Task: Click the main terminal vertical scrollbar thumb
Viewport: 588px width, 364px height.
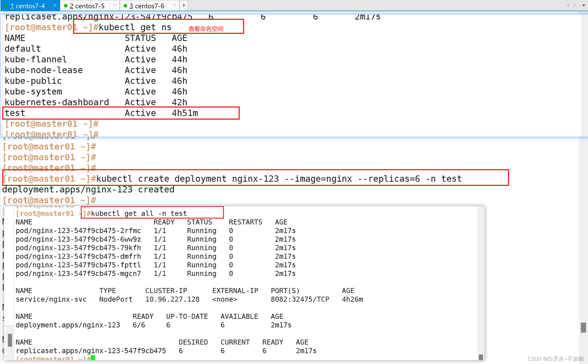Action: 583,327
